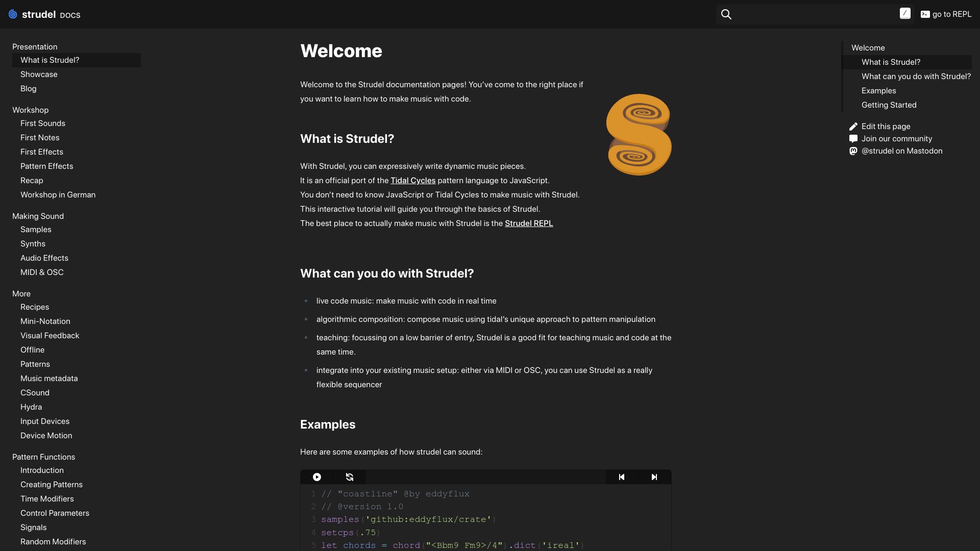This screenshot has width=980, height=551.
Task: Open Device Motion page
Action: [46, 436]
